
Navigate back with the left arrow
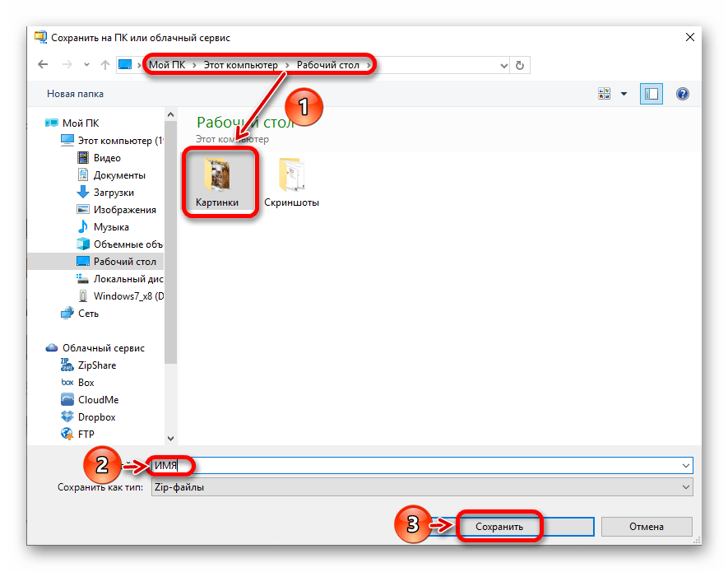(43, 65)
